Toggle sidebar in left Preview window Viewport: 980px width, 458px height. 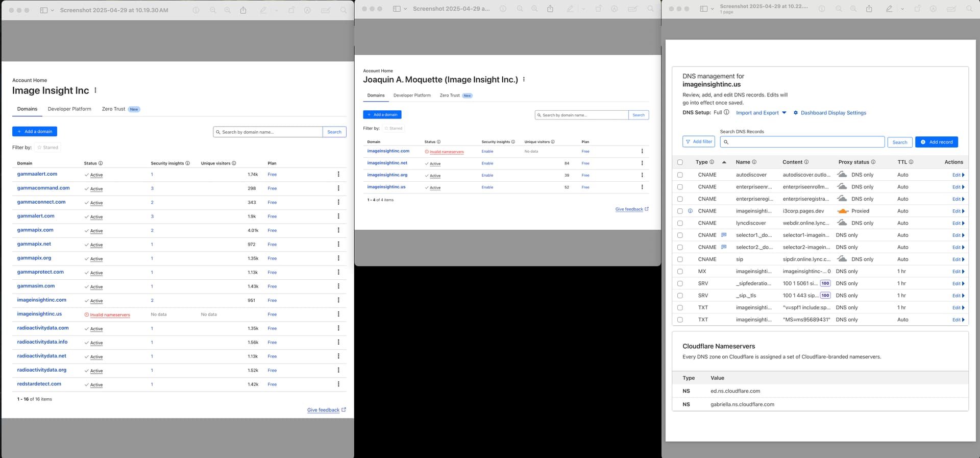[x=44, y=10]
